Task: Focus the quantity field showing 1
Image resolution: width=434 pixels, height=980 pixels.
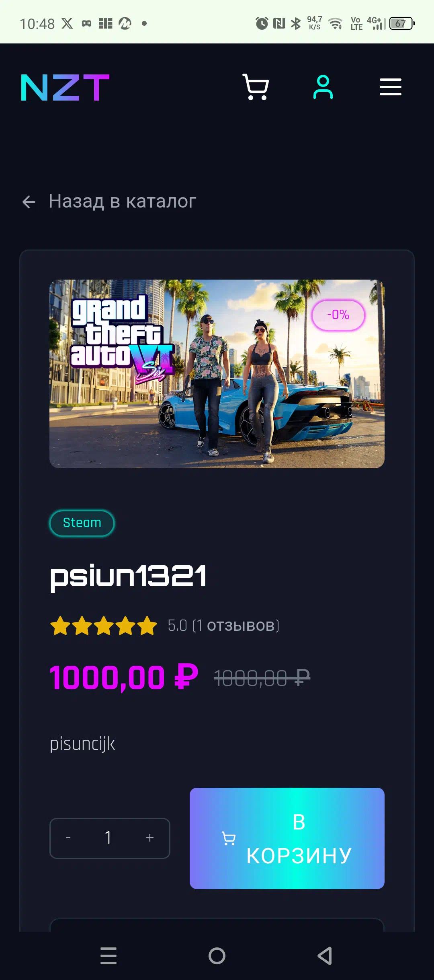Action: pos(108,838)
